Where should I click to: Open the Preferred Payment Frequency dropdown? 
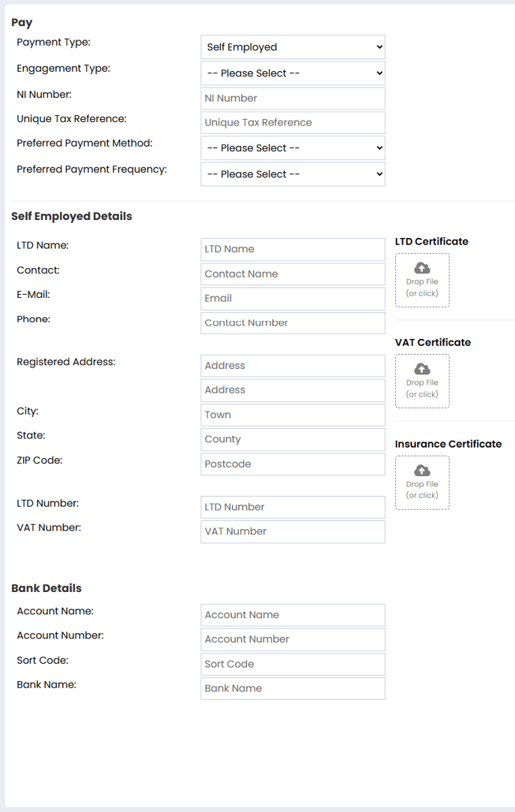(x=293, y=174)
